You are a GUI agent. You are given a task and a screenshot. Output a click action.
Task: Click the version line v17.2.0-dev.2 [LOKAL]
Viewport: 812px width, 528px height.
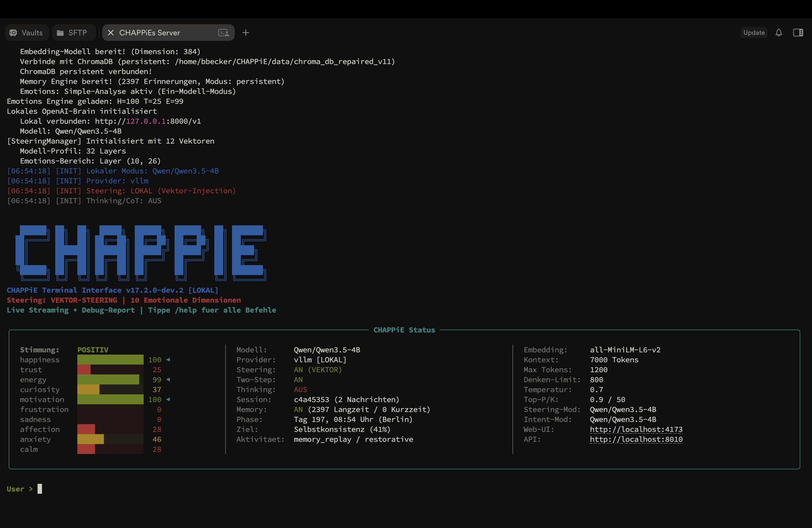tap(113, 290)
